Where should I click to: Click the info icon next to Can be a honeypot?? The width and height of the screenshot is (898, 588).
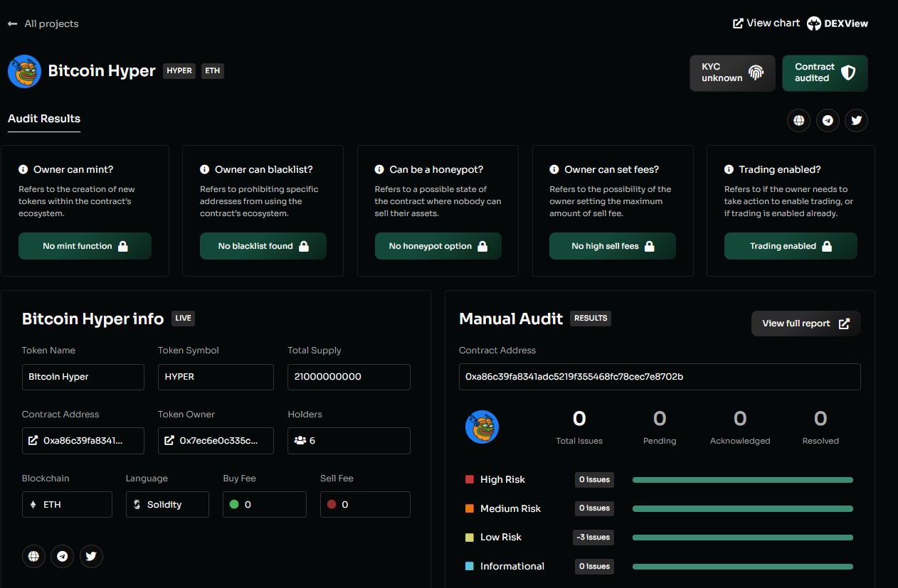pyautogui.click(x=380, y=169)
